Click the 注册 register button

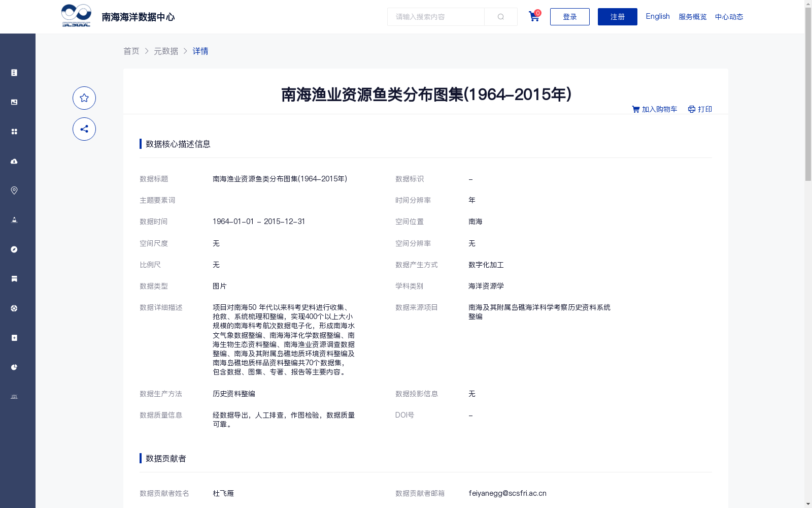click(618, 17)
